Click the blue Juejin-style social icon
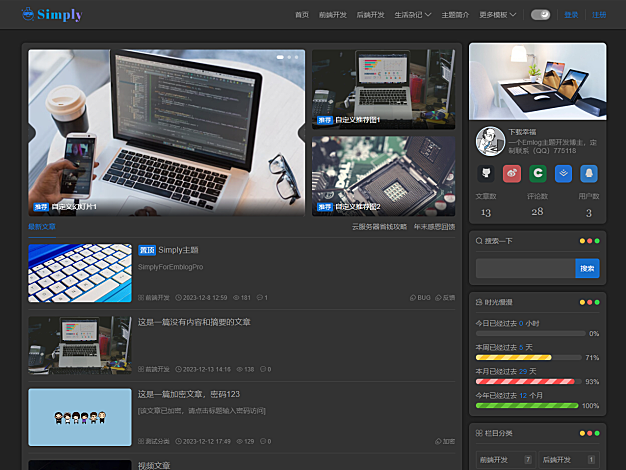Screen dimensions: 626x470 [x=563, y=173]
